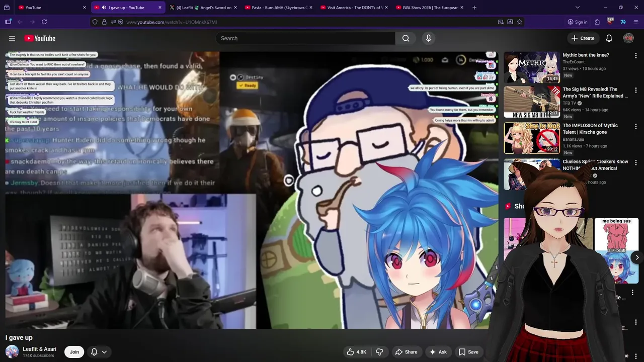Open the 7TV extension icon

point(623,22)
